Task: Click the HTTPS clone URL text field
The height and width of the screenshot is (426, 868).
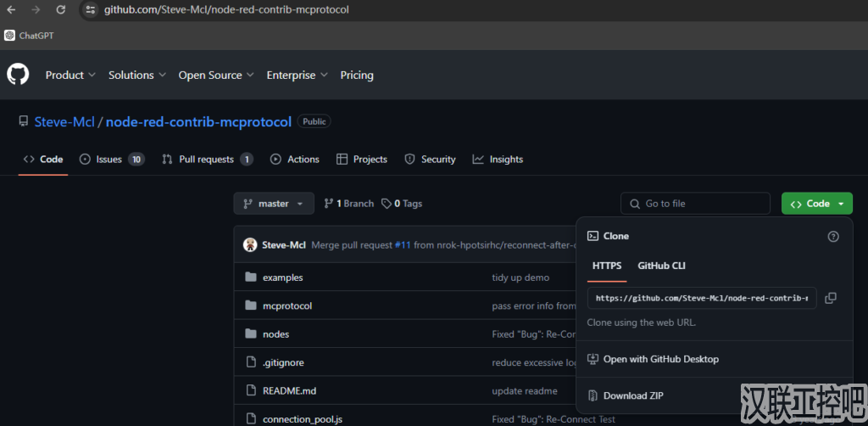Action: pos(702,298)
